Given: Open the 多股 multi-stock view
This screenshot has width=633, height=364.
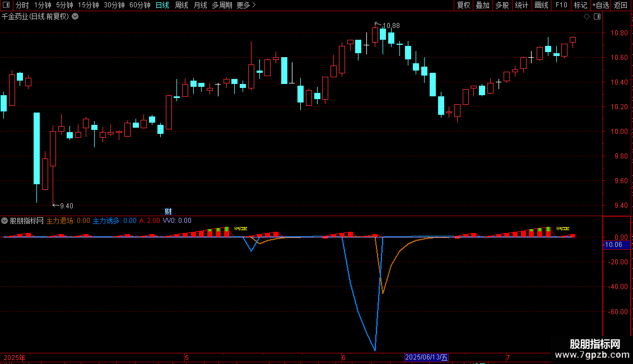Looking at the screenshot, I should click(502, 5).
